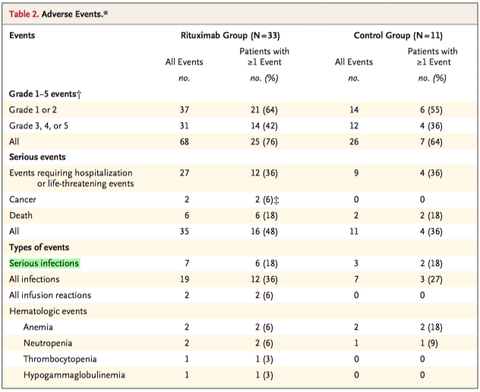Click the Grade 1–5 events heading
The image size is (480, 392).
45,94
